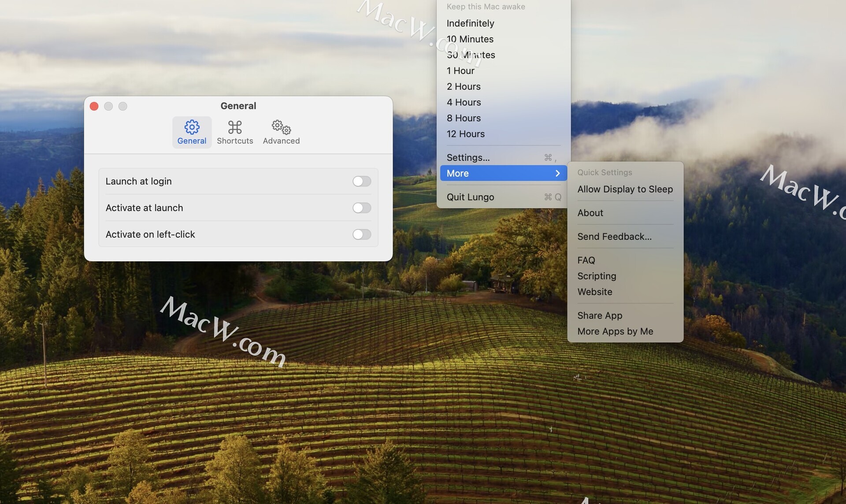
Task: Choose 10 Minutes duration
Action: tap(470, 39)
